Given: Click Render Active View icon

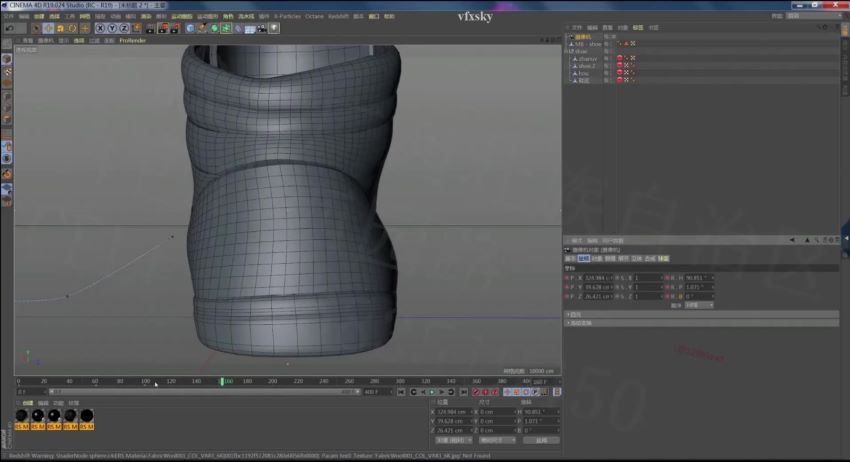Looking at the screenshot, I should [151, 28].
